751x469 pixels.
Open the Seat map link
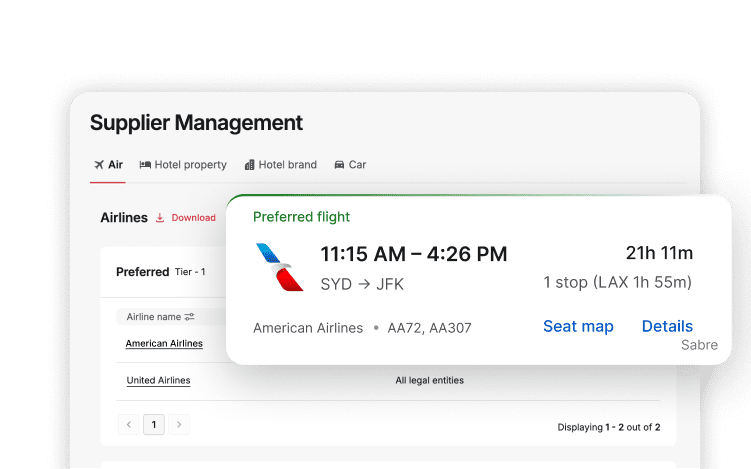point(578,327)
